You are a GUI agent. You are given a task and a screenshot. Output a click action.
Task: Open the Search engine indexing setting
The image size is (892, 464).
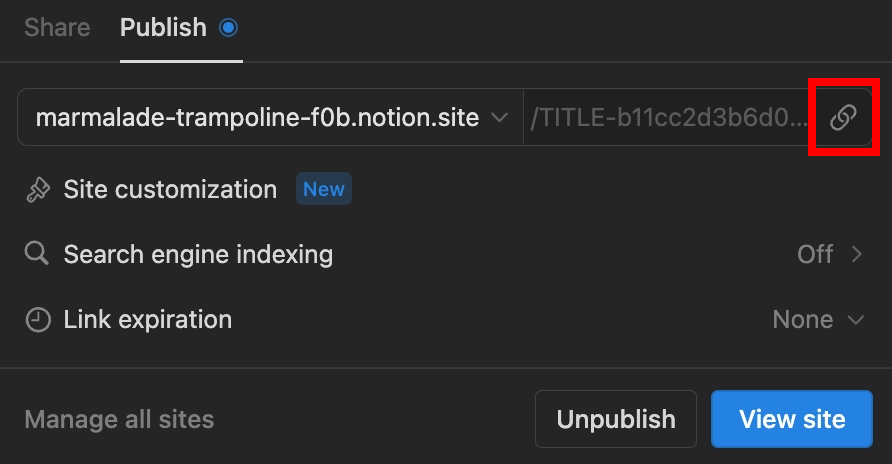coord(198,254)
